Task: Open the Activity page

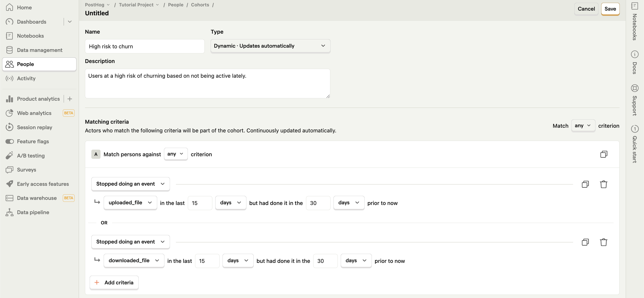Action: (x=39, y=78)
